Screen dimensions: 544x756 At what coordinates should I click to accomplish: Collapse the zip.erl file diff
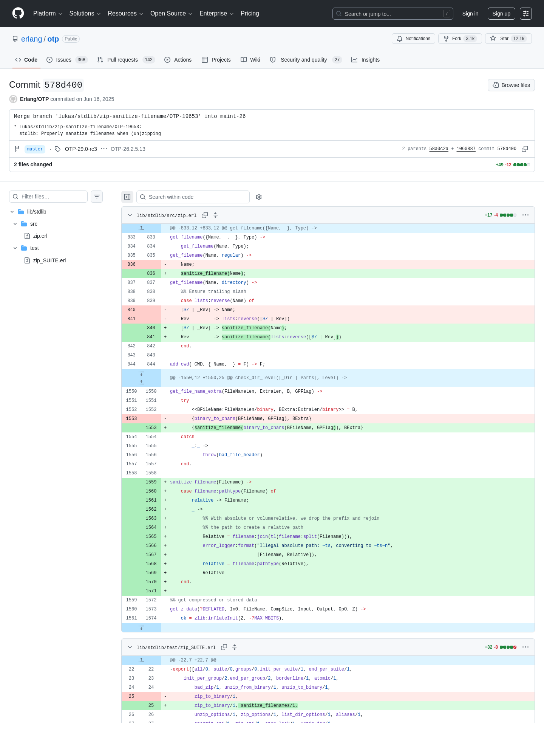click(130, 215)
